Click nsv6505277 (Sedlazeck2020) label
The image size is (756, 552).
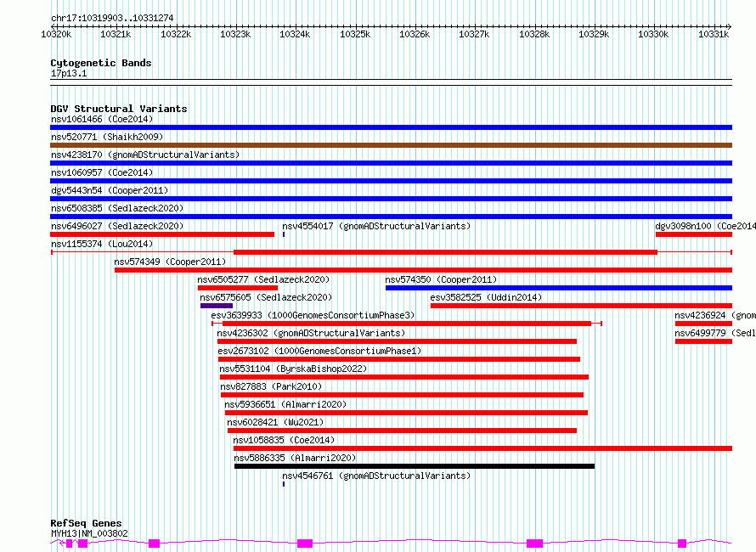(x=263, y=279)
